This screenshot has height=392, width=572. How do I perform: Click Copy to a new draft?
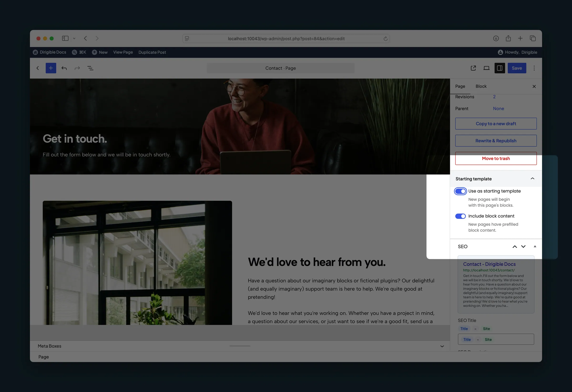click(496, 123)
